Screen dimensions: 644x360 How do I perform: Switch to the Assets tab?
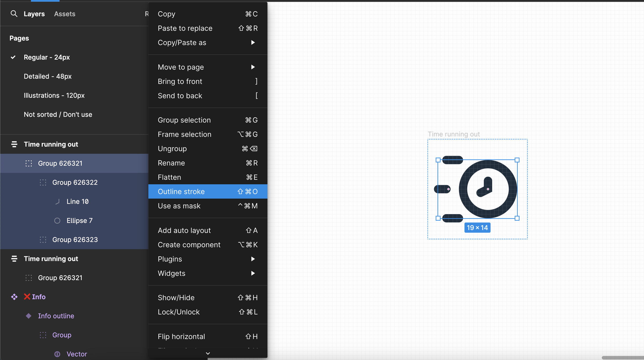[65, 14]
